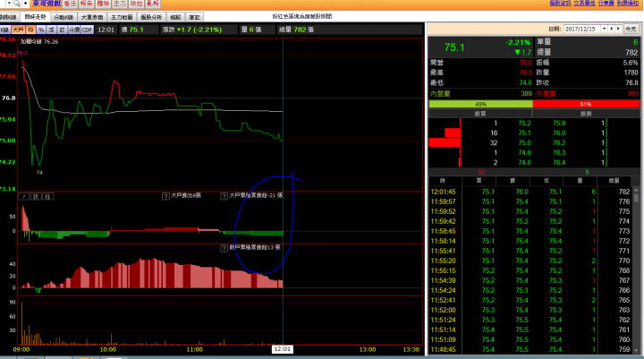This screenshot has width=644, height=359.
Task: Switch to the 即時走勢 tab
Action: 35,17
